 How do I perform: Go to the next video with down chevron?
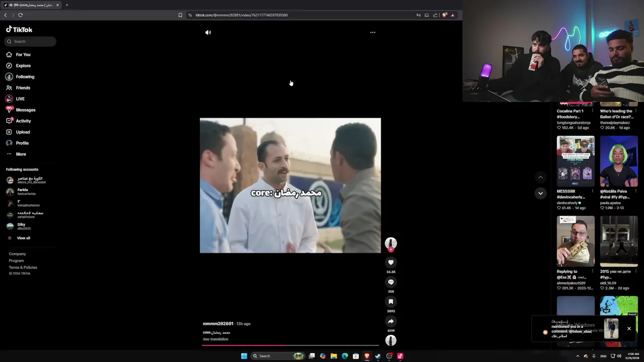540,193
